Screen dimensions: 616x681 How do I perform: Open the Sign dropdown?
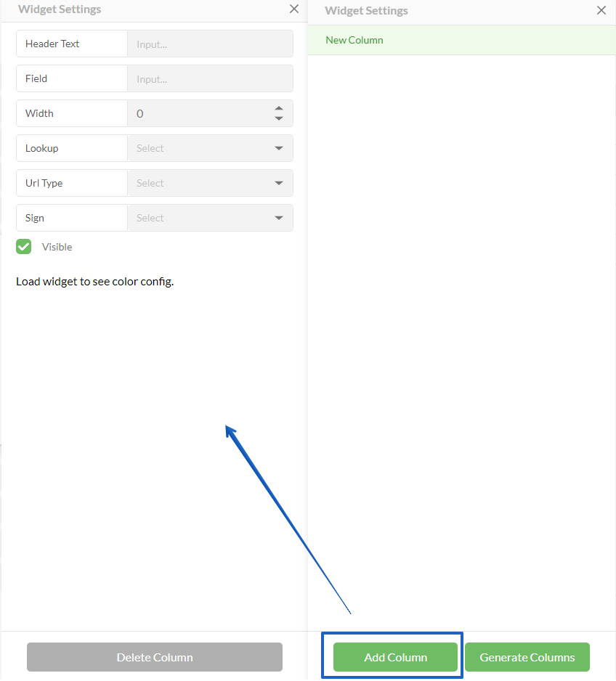click(210, 218)
